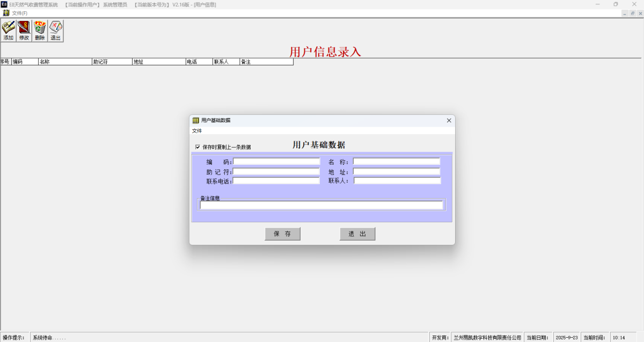Viewport: 644px width, 342px height.
Task: Click the E8 application icon in title bar
Action: [4, 4]
